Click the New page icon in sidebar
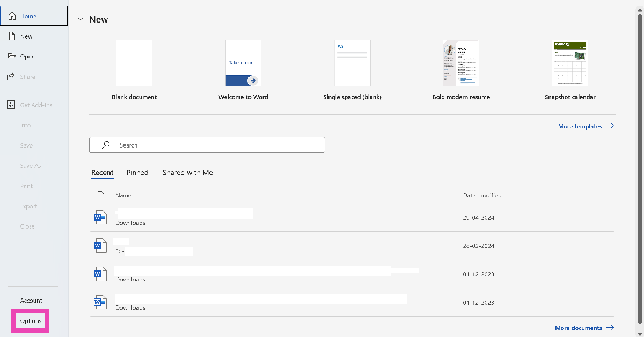 pos(11,36)
